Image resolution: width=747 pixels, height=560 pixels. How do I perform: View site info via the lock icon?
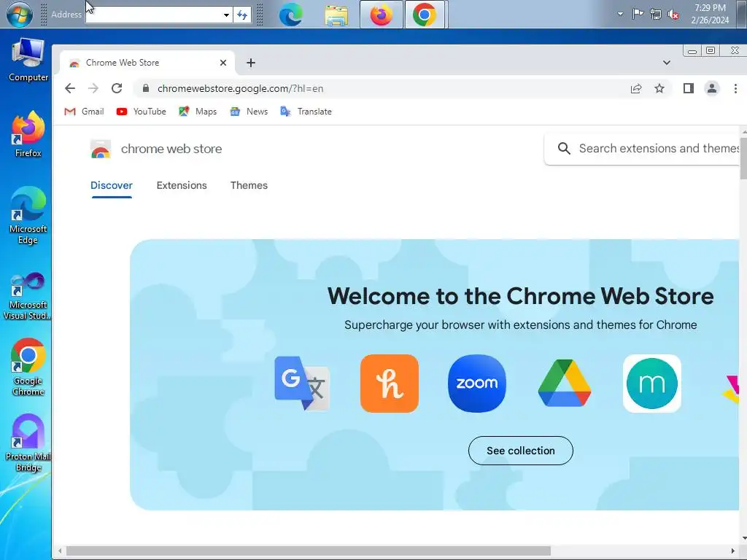pyautogui.click(x=146, y=88)
